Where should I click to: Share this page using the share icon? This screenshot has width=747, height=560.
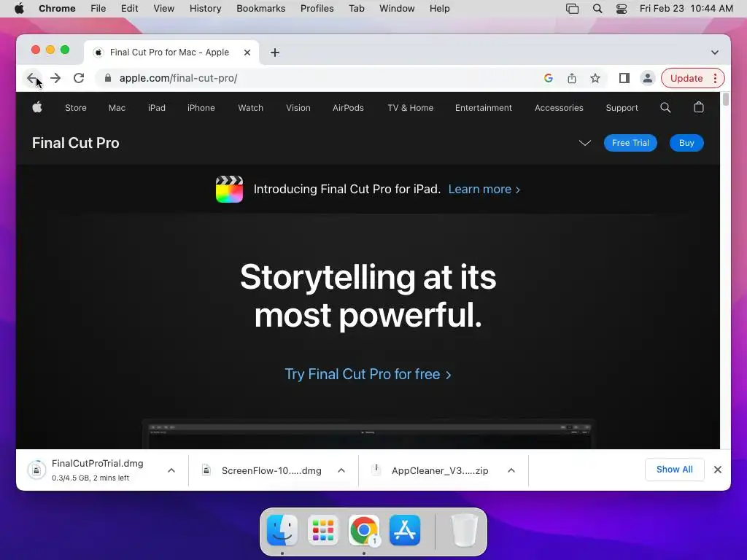[x=572, y=78]
